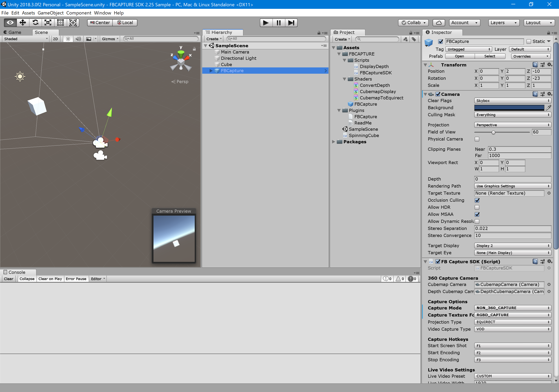Select the Rotate tool
This screenshot has height=392, width=559.
[35, 23]
